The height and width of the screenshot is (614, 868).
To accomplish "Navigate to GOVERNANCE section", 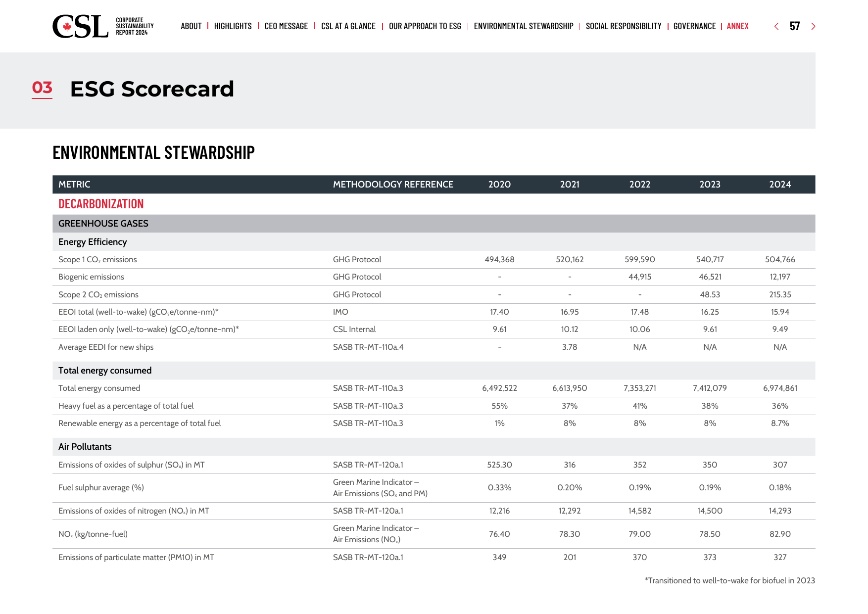I will (694, 26).
